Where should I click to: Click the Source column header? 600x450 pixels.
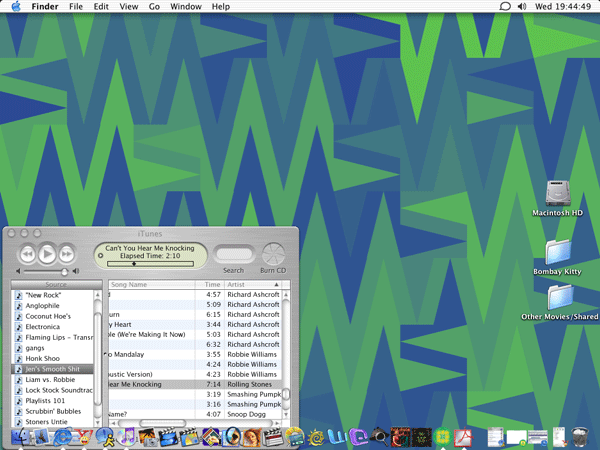click(56, 285)
